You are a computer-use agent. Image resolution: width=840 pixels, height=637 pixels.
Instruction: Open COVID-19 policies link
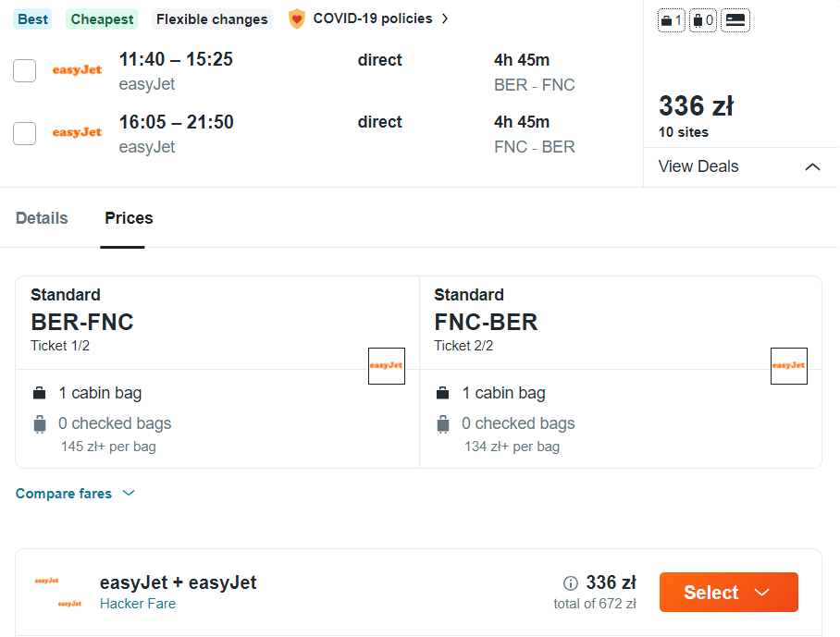(x=372, y=18)
